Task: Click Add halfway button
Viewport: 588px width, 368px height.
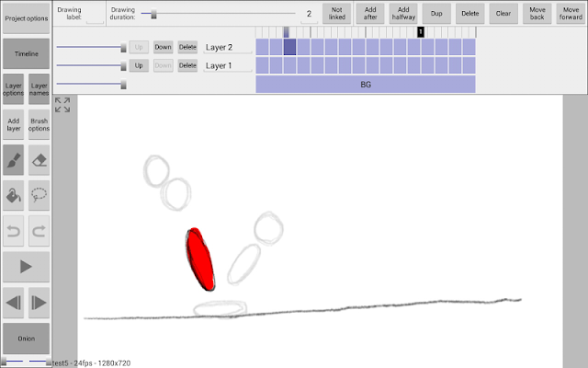Action: [x=403, y=14]
